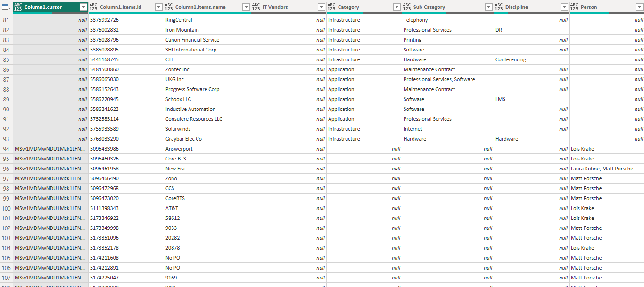Viewport: 644px width, 287px height.
Task: Click the Schoox LLC cell
Action: pos(207,99)
